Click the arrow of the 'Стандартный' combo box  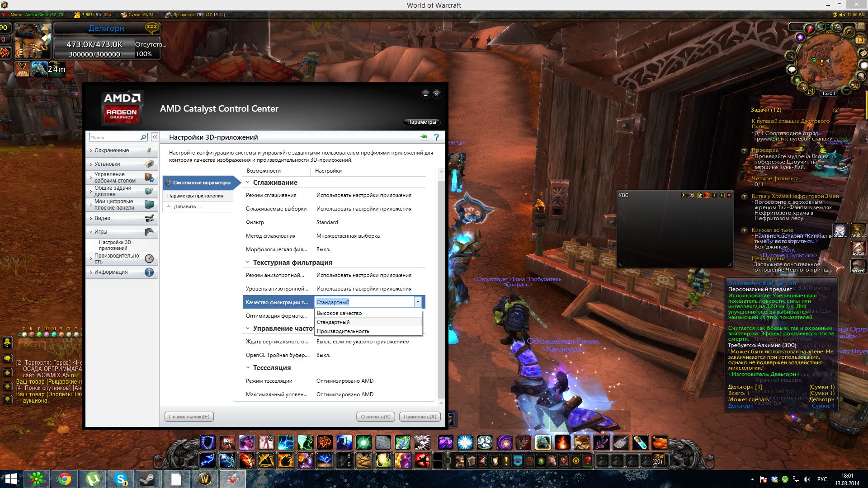(418, 302)
